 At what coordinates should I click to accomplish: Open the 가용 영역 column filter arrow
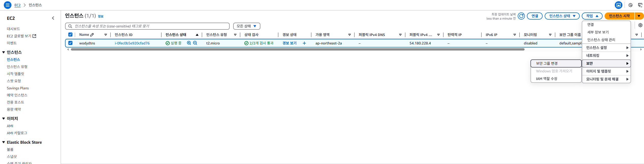(x=350, y=35)
